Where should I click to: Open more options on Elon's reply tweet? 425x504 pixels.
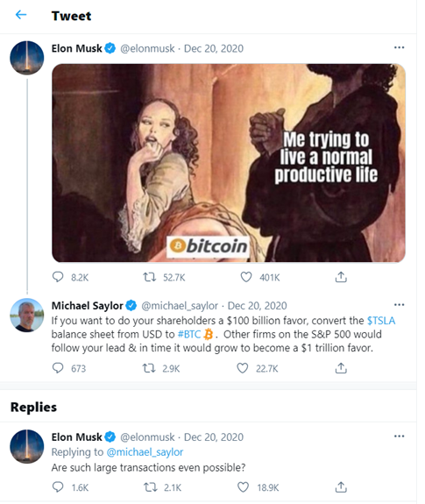click(399, 437)
